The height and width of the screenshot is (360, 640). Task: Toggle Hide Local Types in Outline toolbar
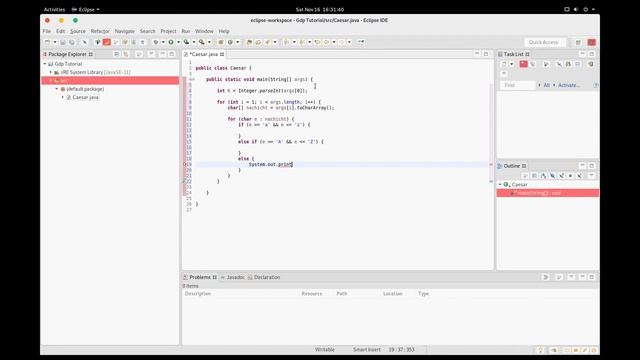(x=579, y=176)
